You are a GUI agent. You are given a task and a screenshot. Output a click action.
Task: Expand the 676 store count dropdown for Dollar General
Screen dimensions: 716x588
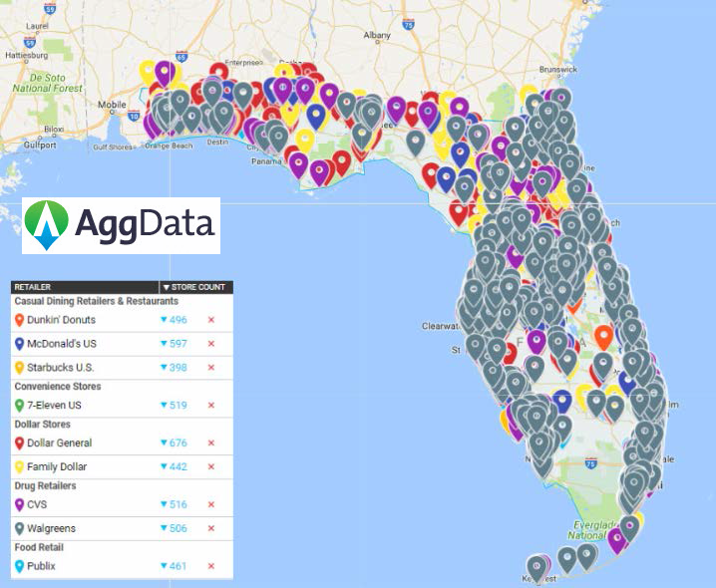click(x=174, y=443)
